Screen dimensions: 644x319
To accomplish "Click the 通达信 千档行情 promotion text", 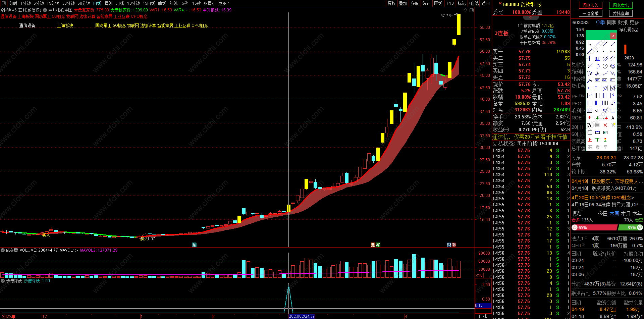I will click(x=530, y=137).
